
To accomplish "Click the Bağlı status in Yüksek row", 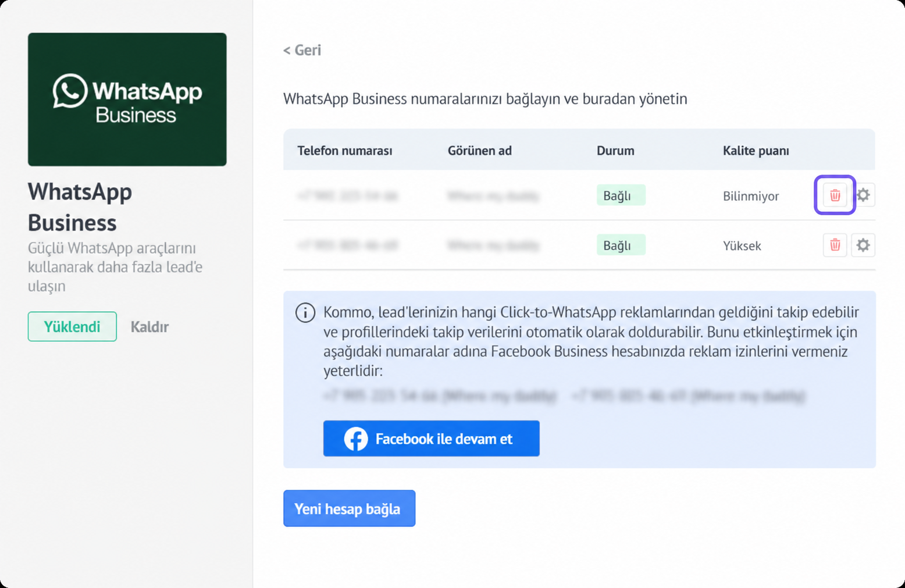I will [621, 245].
